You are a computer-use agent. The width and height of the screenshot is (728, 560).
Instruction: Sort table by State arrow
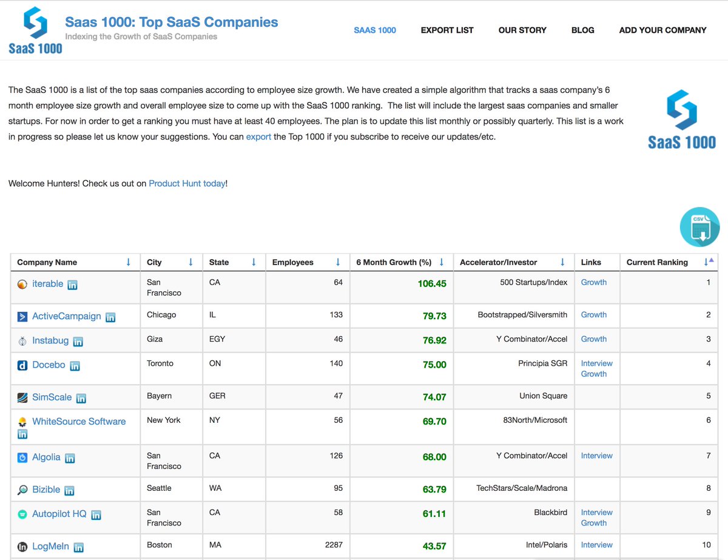point(254,262)
